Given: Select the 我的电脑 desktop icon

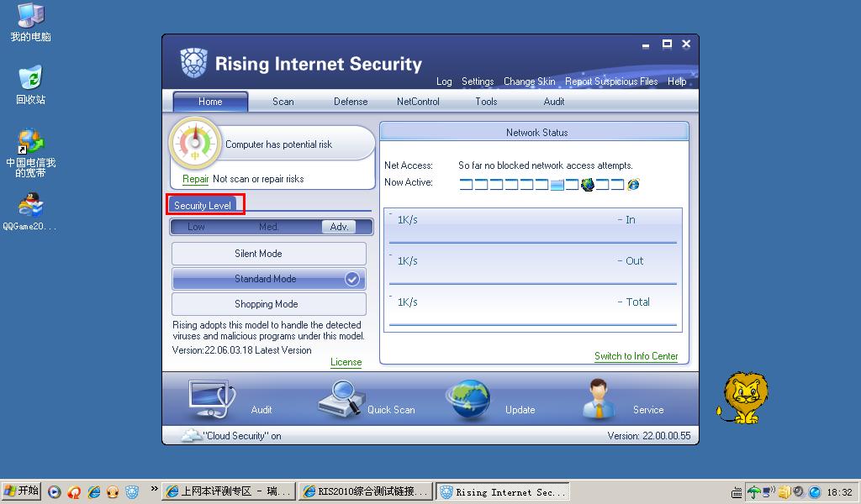Looking at the screenshot, I should 30,22.
